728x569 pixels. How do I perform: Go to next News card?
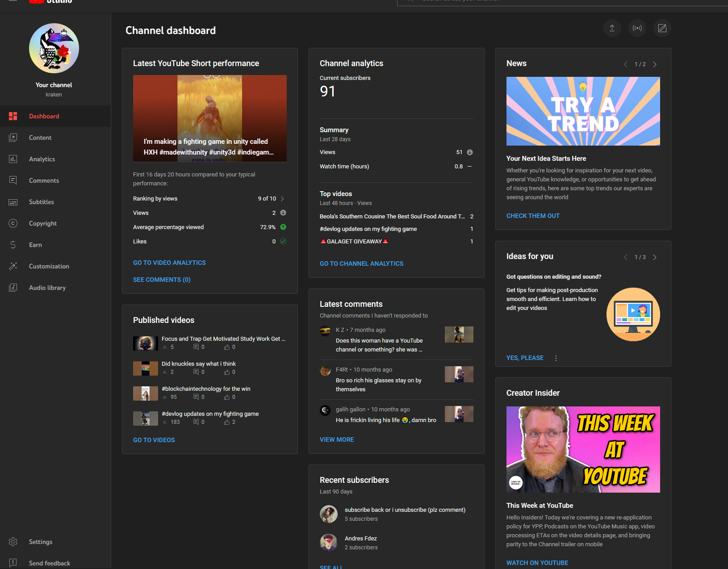655,64
